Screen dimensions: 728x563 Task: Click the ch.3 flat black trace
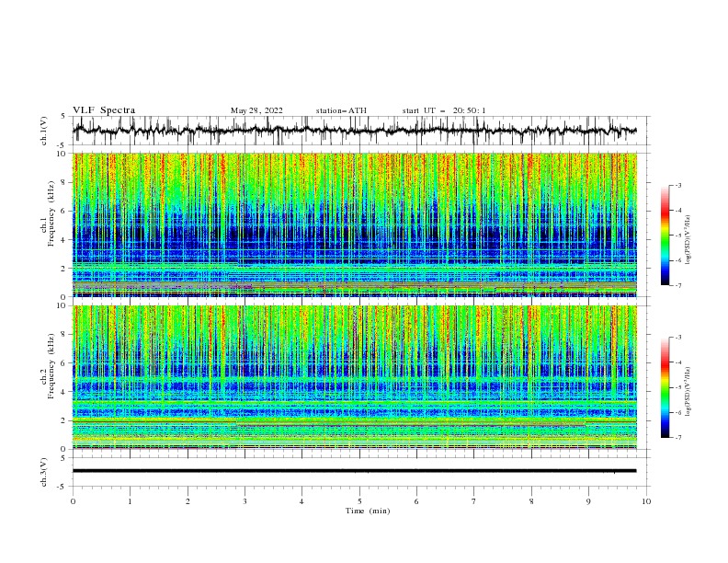tap(354, 471)
